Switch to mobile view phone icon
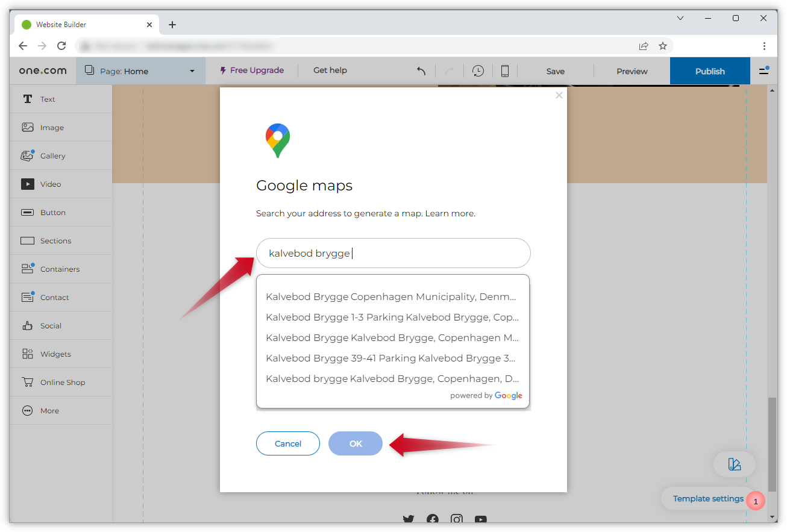Viewport: 787px width, 532px height. pos(505,71)
